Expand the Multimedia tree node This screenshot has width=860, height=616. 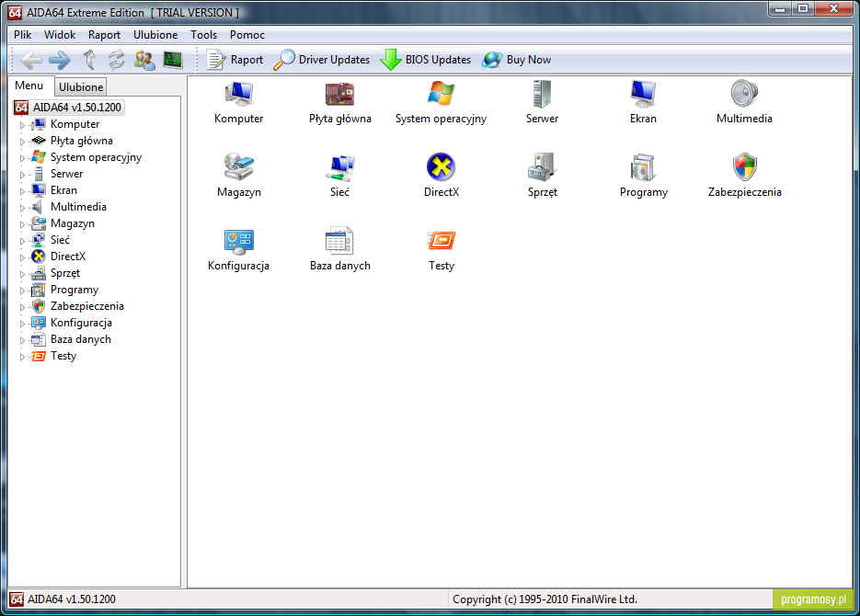[22, 208]
